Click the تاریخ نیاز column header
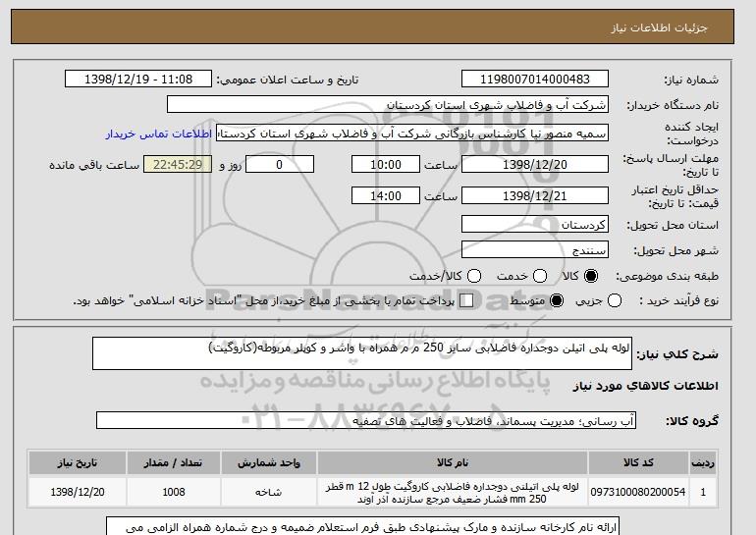 pos(78,462)
